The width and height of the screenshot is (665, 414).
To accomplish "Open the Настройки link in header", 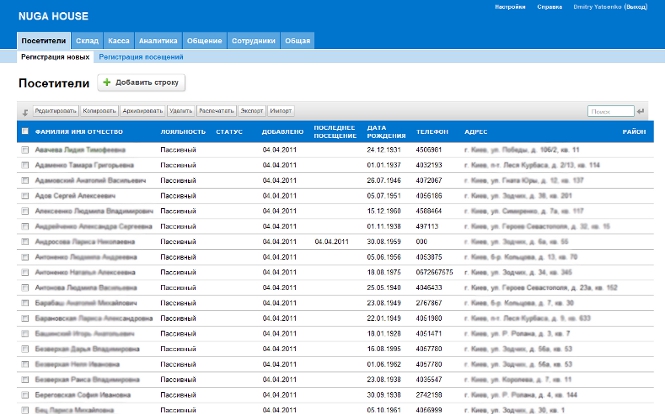I will point(509,7).
